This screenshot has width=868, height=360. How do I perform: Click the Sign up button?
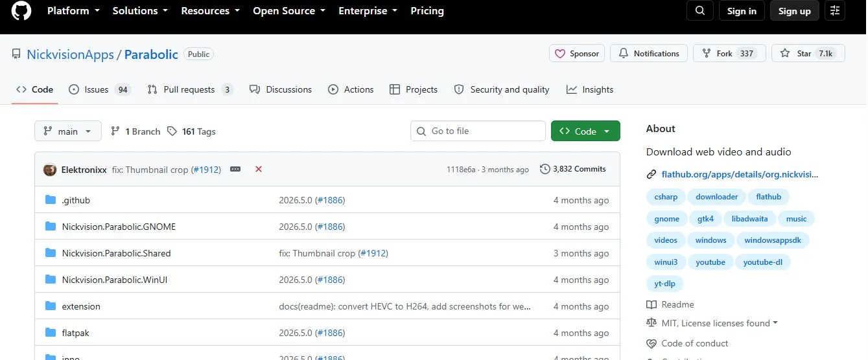(795, 10)
